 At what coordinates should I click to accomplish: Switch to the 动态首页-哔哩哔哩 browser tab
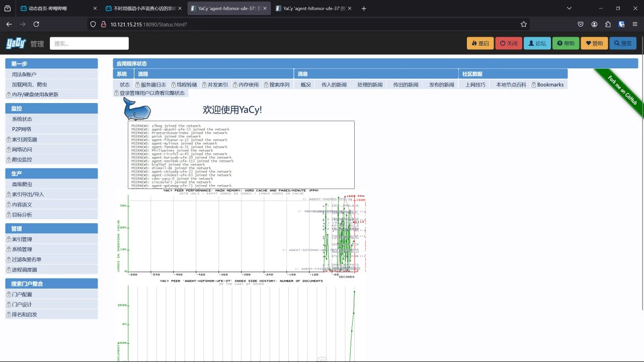tap(58, 9)
